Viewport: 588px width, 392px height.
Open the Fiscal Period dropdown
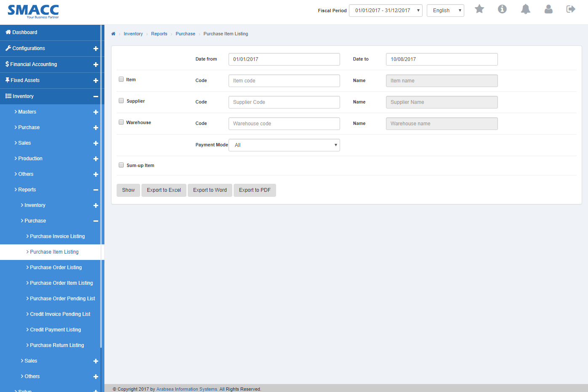(x=385, y=11)
